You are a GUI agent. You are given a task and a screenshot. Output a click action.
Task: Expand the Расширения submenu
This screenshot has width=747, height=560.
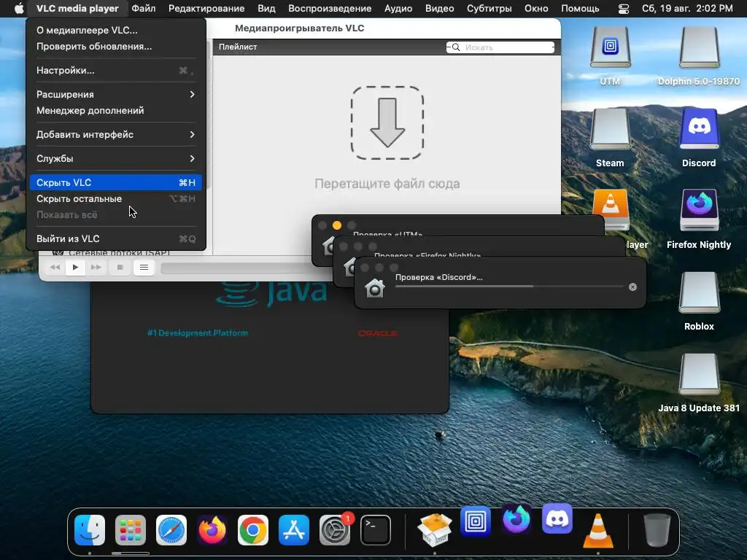(x=116, y=94)
